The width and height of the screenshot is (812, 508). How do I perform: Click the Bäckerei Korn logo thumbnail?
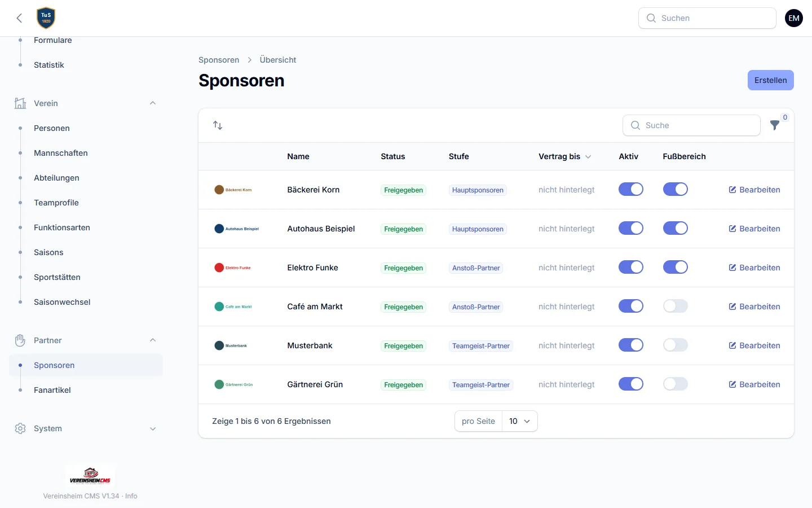point(233,190)
